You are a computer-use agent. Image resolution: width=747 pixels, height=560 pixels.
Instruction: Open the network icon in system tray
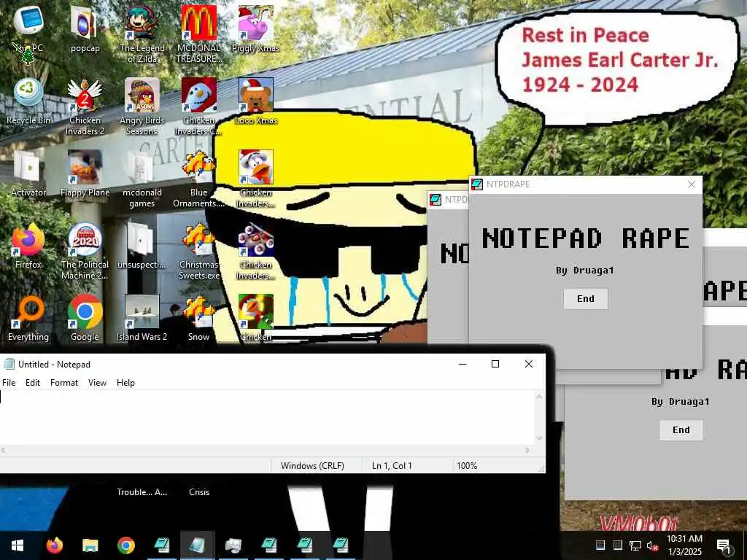pos(635,545)
